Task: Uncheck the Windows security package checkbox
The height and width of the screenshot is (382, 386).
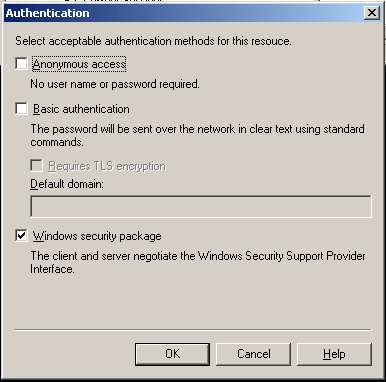Action: 21,236
